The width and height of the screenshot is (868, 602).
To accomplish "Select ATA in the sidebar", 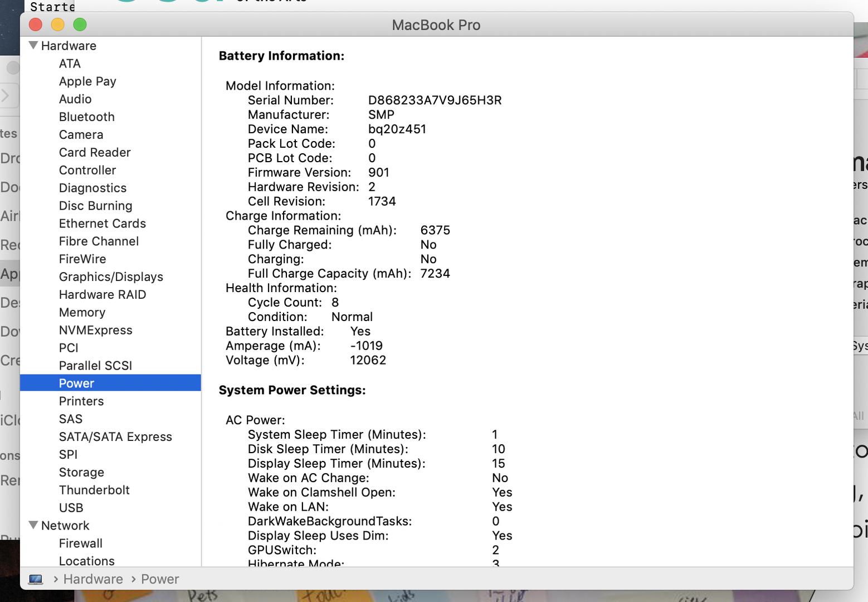I will (x=70, y=64).
